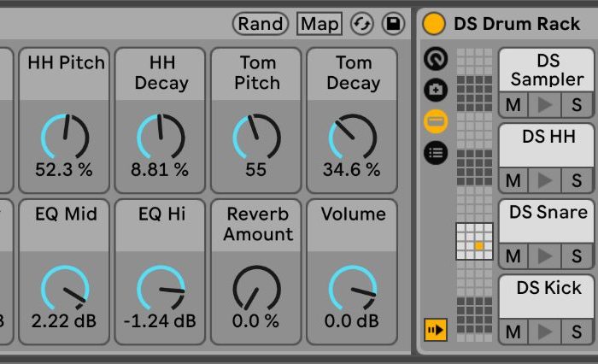This screenshot has width=598, height=364.
Task: Click the HH Pitch macro label
Action: click(x=66, y=62)
